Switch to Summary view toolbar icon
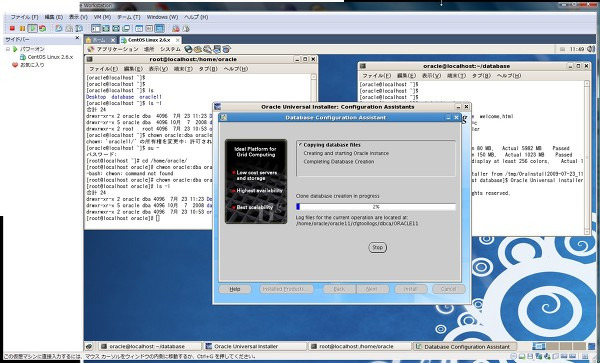The height and width of the screenshot is (363, 600). [x=139, y=28]
